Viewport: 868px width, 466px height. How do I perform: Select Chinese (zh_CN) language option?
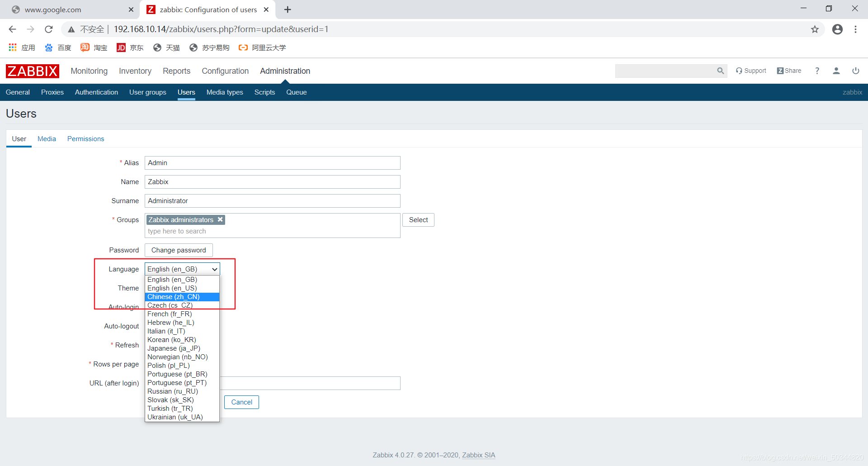pyautogui.click(x=182, y=297)
